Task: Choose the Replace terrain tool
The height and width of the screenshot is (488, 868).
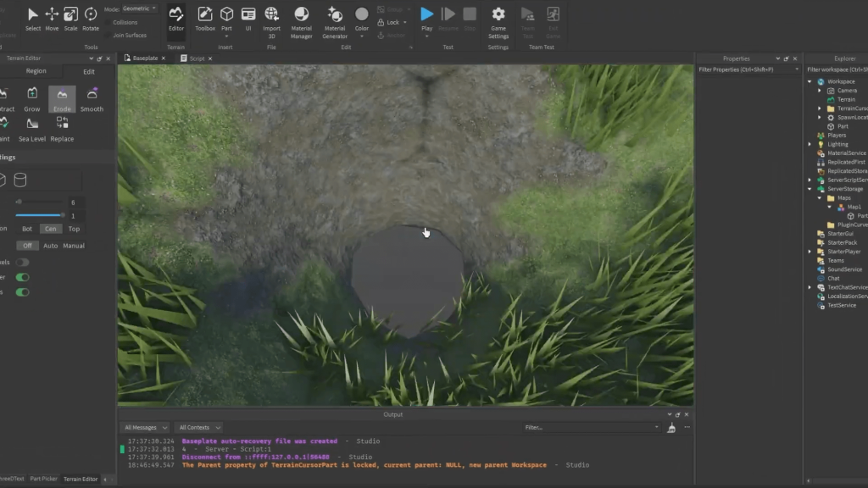Action: coord(62,130)
